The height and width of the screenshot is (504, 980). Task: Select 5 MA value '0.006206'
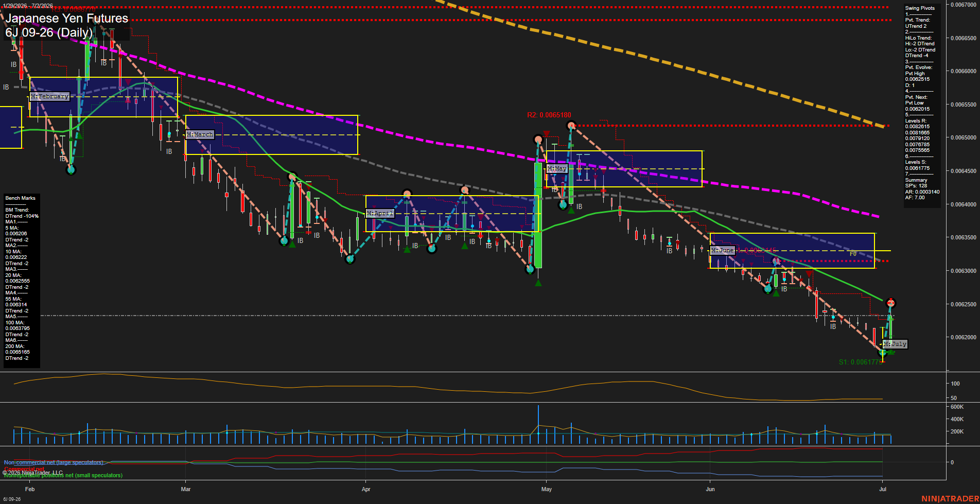click(x=16, y=234)
